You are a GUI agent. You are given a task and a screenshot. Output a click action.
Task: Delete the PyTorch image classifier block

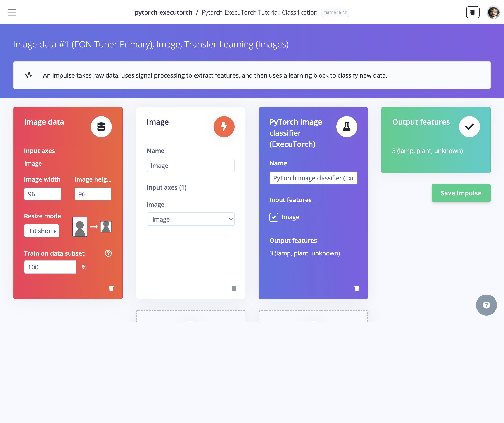click(x=357, y=288)
